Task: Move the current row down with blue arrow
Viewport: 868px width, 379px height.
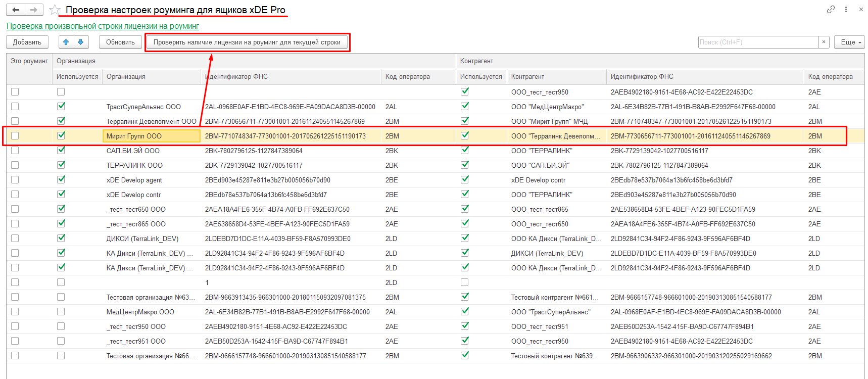Action: coord(81,42)
